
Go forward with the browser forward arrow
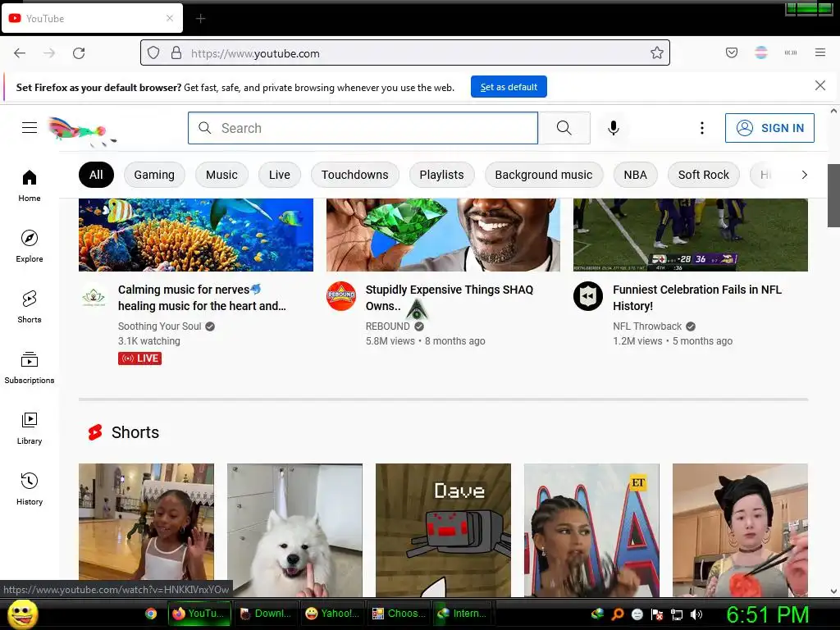[49, 53]
